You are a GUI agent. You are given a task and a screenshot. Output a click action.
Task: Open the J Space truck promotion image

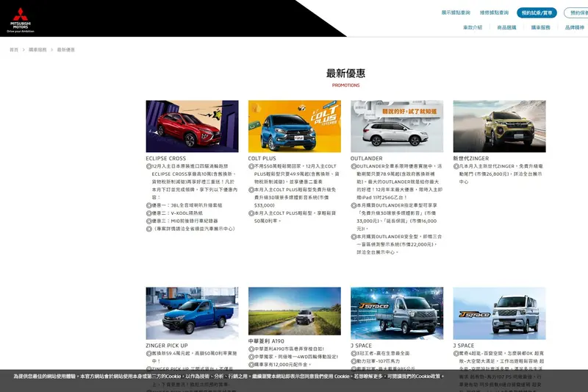[397, 313]
